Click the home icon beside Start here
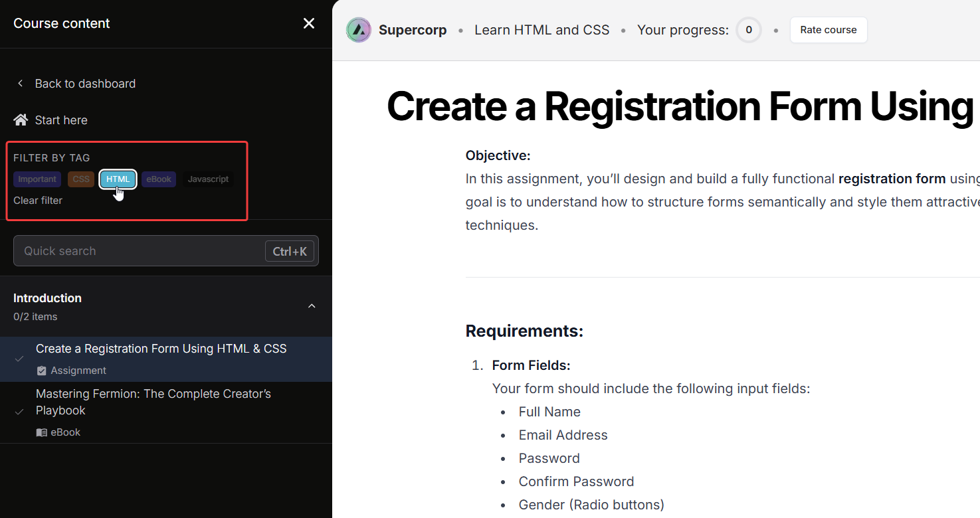Screen dimensions: 980x518 [x=21, y=120]
